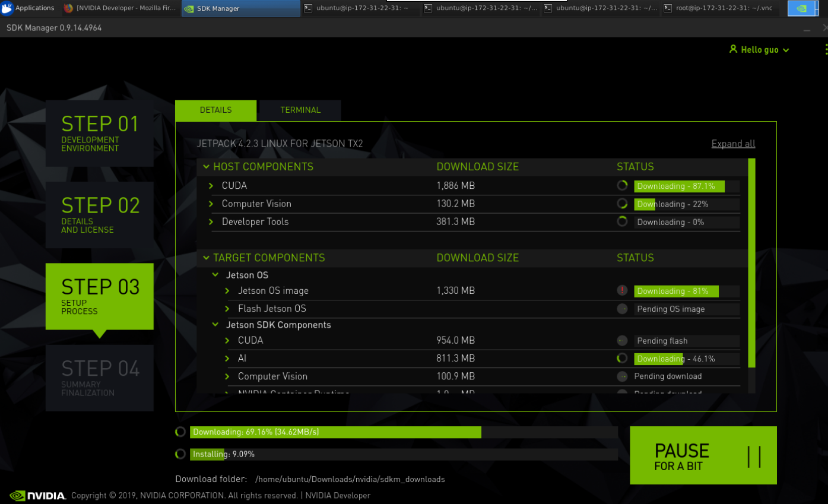Screen dimensions: 828x504
Task: Click the download folder path /home/ubuntu/Downloads/nvidia/sdkm_downloads
Action: click(350, 479)
